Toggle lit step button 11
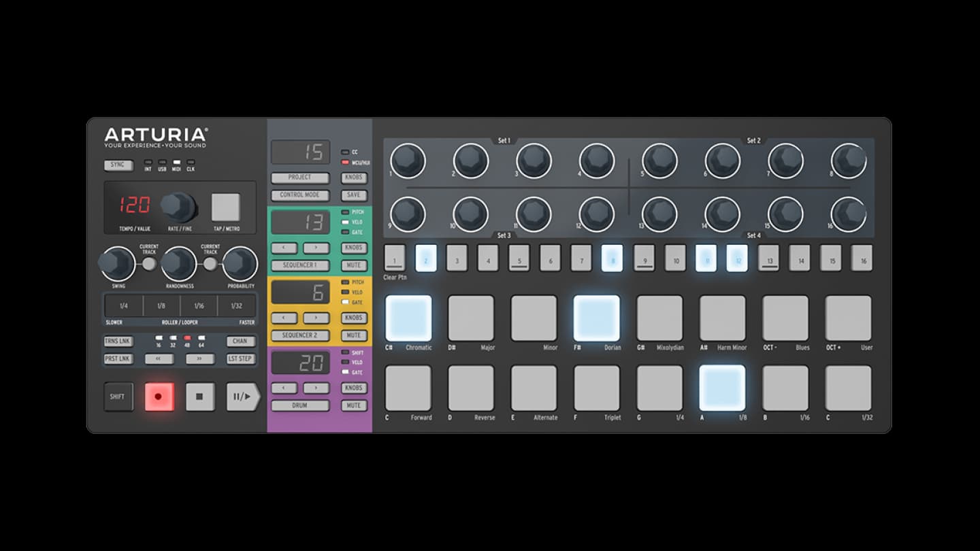 point(706,258)
